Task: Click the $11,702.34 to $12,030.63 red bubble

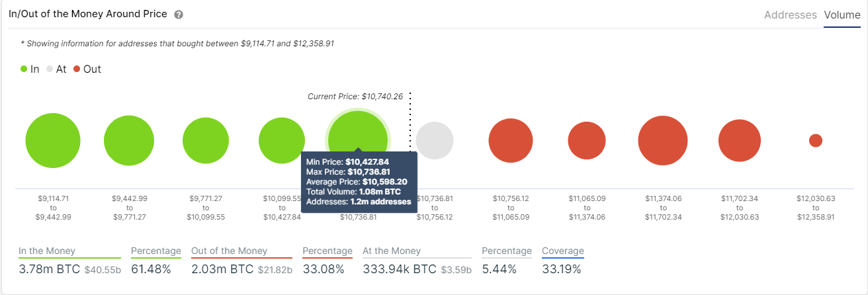Action: 740,141
